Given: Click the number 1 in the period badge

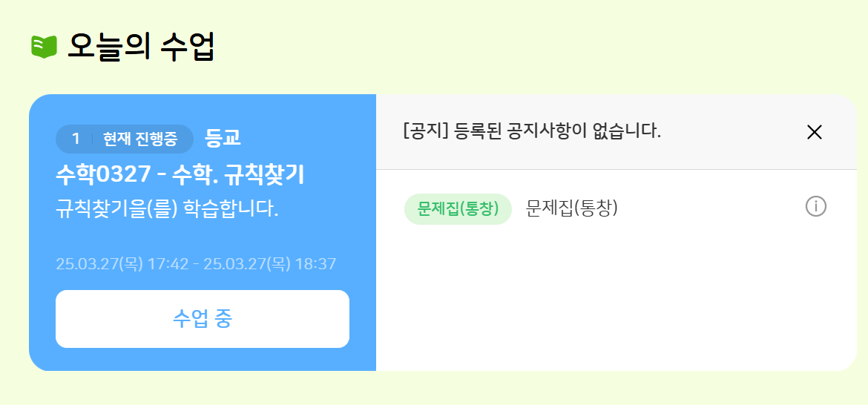Looking at the screenshot, I should (x=76, y=139).
